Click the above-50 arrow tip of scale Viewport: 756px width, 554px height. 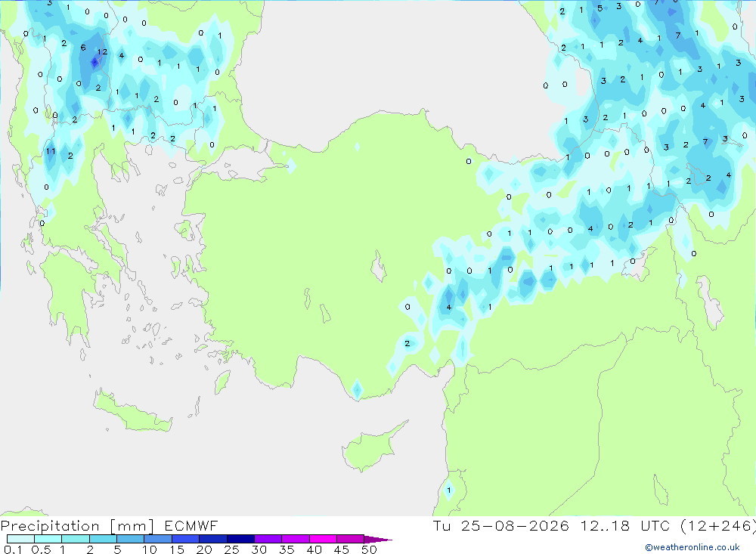378,540
